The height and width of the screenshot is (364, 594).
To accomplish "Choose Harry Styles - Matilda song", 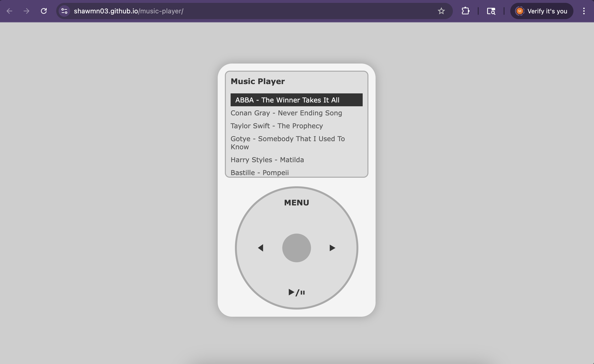I will [x=267, y=160].
